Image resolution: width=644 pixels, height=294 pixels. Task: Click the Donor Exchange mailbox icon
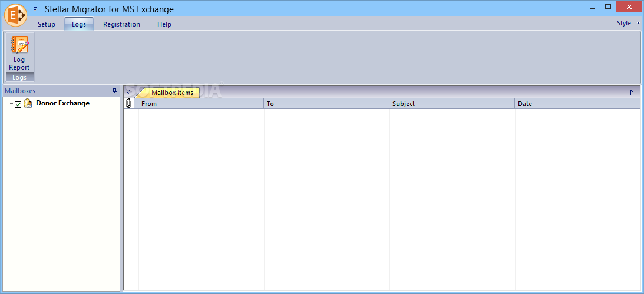(28, 104)
